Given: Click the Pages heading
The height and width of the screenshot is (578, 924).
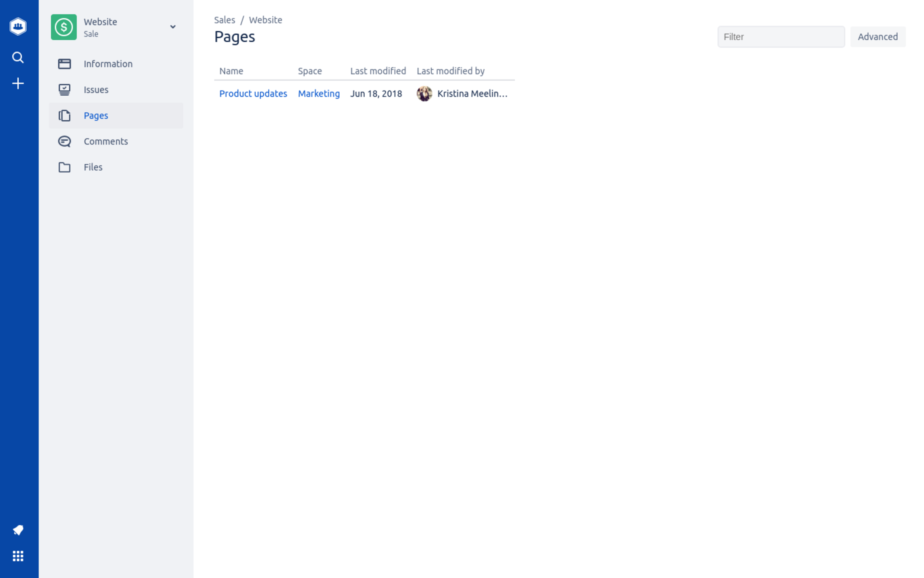Looking at the screenshot, I should (x=235, y=37).
